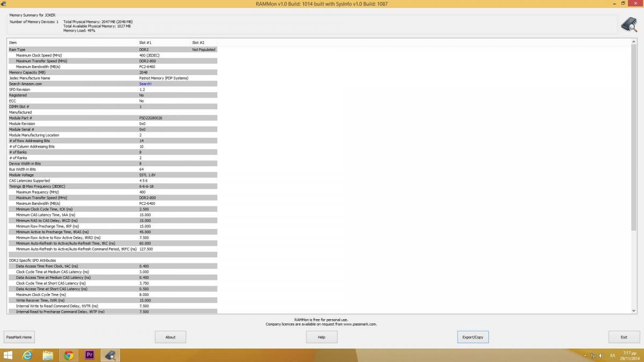Select the # of Row Addressing Bits row
Image resolution: width=644 pixels, height=362 pixels.
[x=112, y=141]
